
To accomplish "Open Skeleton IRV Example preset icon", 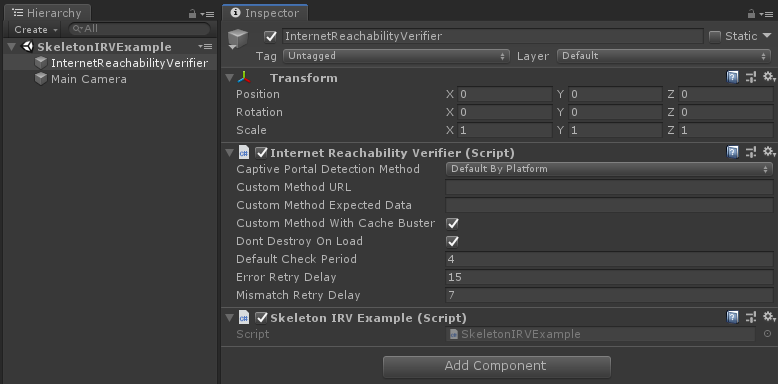I will pyautogui.click(x=751, y=317).
